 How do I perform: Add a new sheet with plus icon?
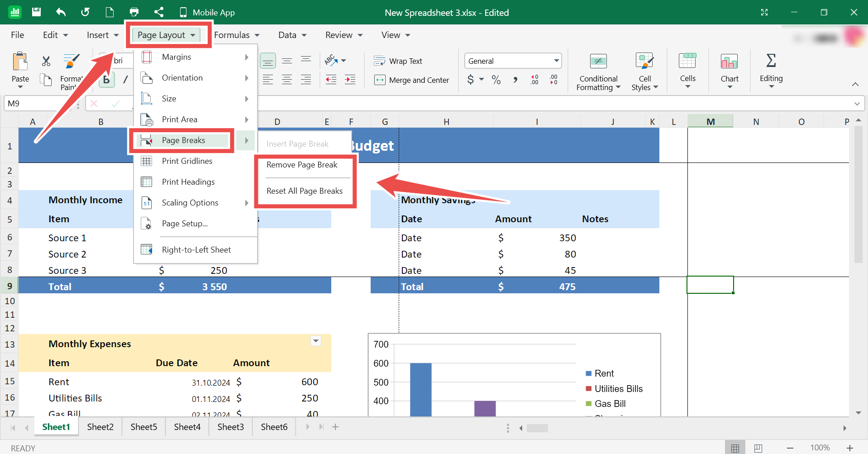tap(335, 427)
